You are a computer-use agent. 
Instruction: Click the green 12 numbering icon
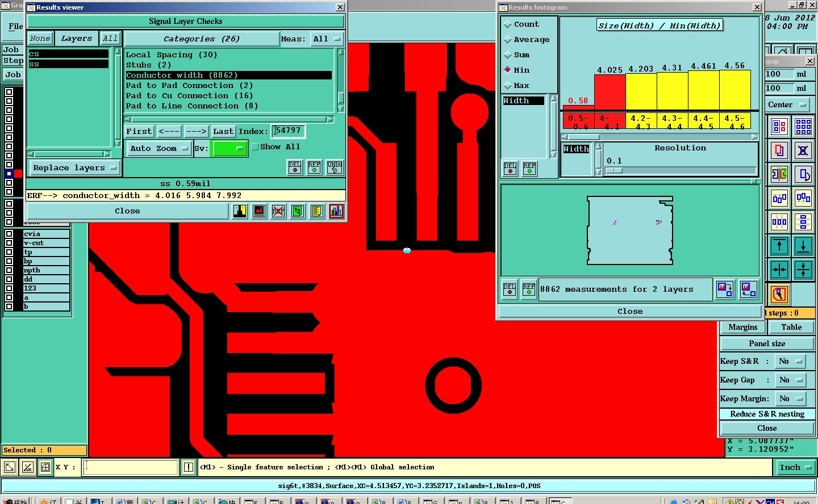click(298, 211)
